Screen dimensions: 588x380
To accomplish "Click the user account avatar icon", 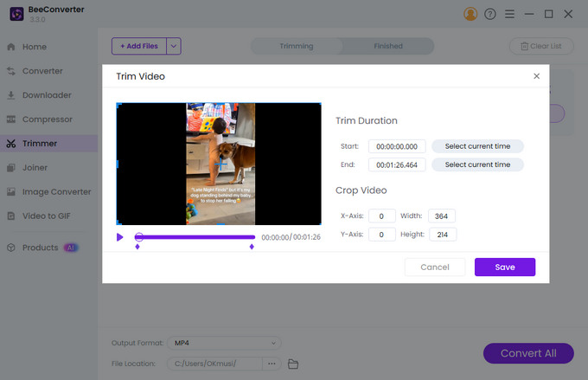I will pos(470,14).
